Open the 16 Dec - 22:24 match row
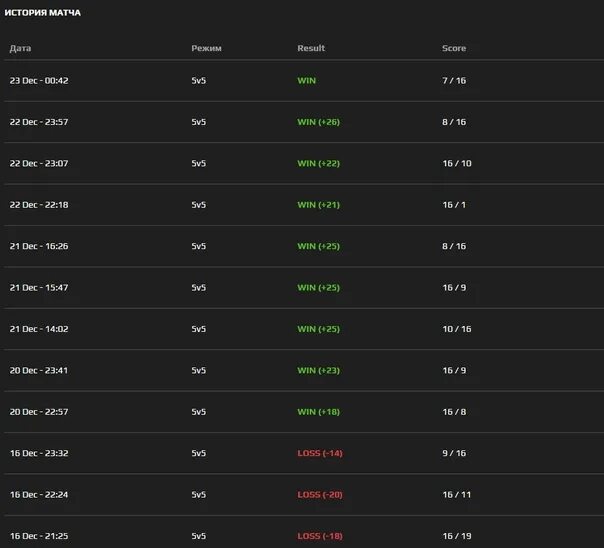Image resolution: width=604 pixels, height=548 pixels. click(x=39, y=495)
